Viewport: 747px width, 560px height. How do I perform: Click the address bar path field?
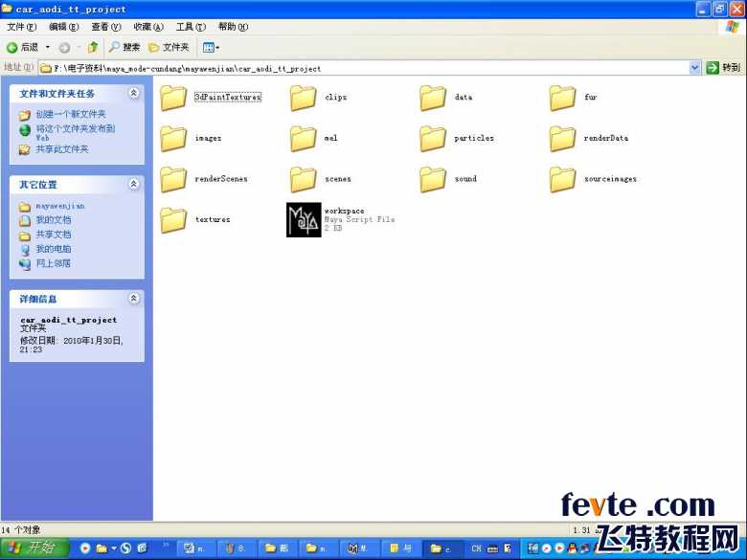[365, 68]
